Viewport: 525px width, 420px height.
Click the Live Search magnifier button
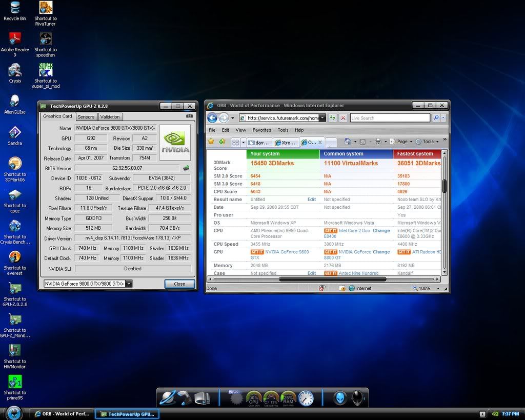[x=436, y=118]
